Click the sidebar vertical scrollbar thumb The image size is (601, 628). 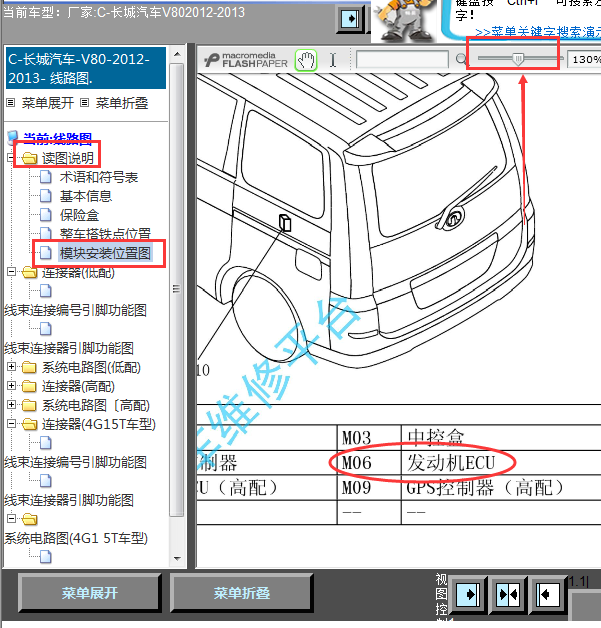tap(177, 289)
